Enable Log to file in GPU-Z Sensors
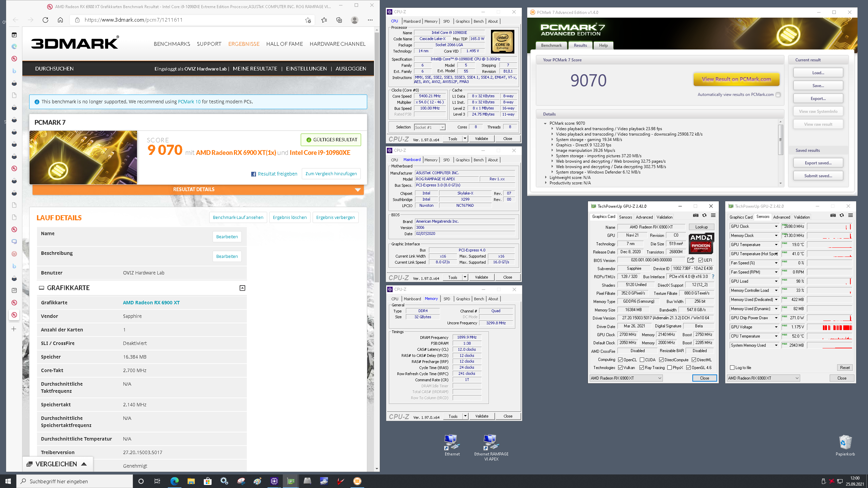Viewport: 868px width, 488px height. click(x=732, y=368)
